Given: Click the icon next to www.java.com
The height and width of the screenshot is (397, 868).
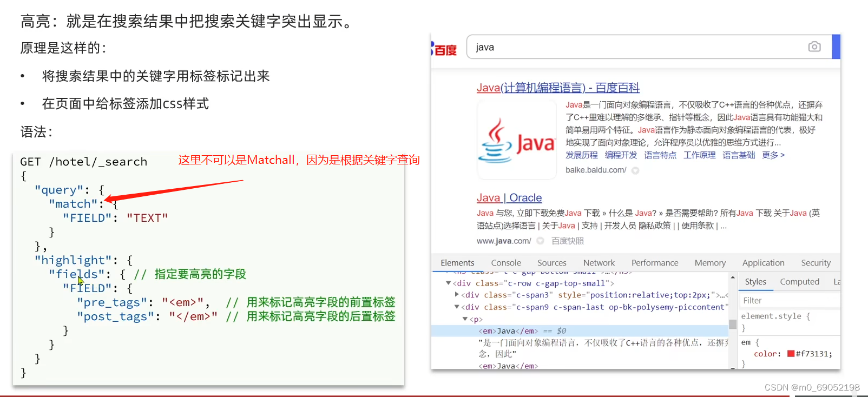Looking at the screenshot, I should [540, 241].
